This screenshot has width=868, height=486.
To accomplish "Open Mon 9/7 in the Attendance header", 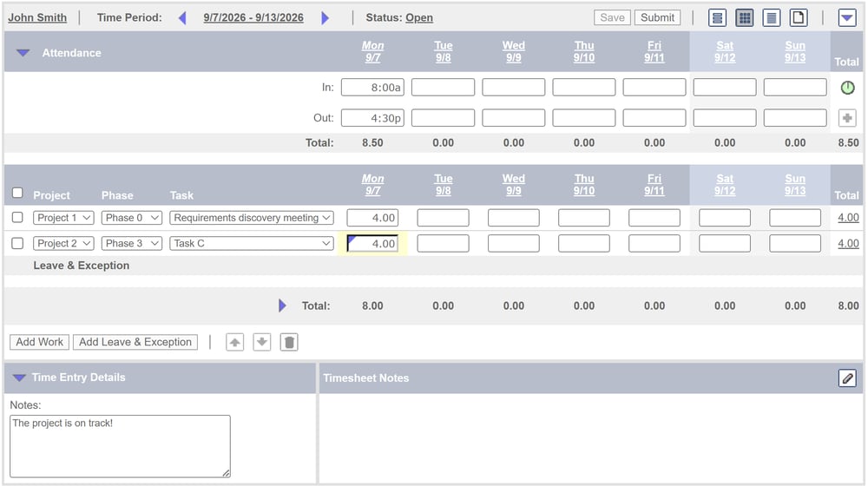I will click(x=372, y=51).
